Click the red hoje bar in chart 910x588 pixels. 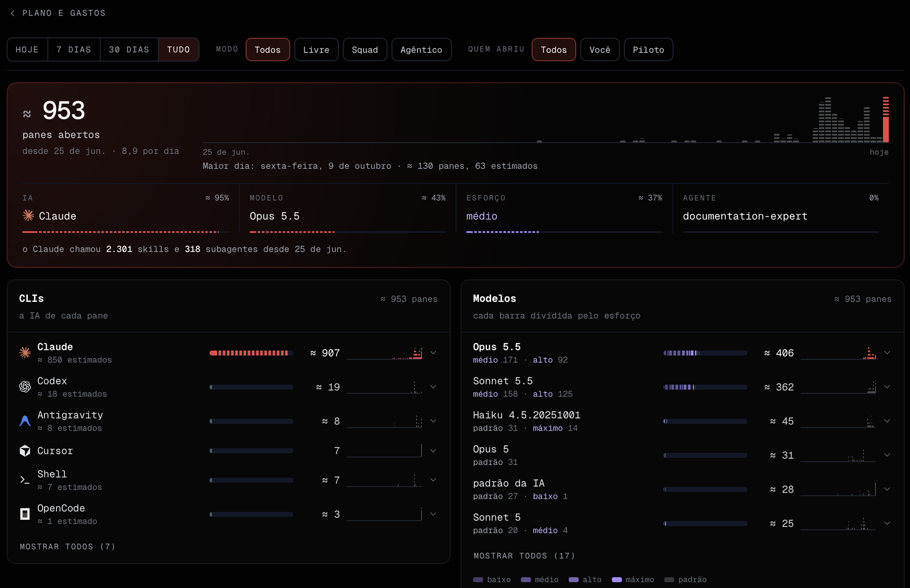886,119
